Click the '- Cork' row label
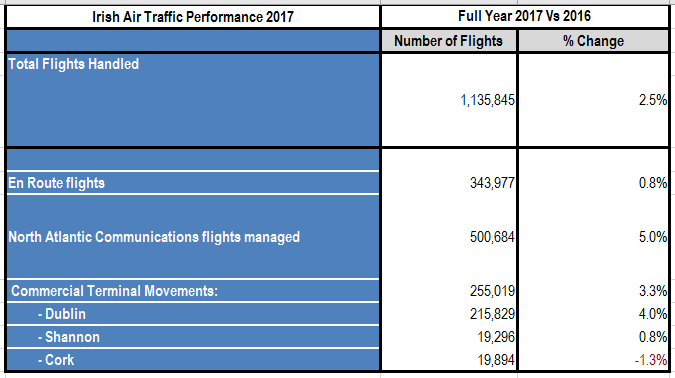Screen dimensions: 675x378 pyautogui.click(x=56, y=360)
